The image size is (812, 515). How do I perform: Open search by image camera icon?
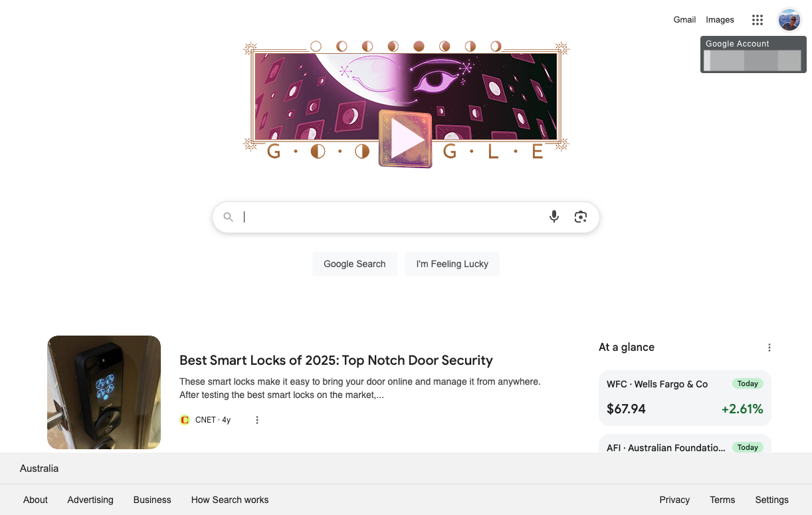tap(581, 217)
